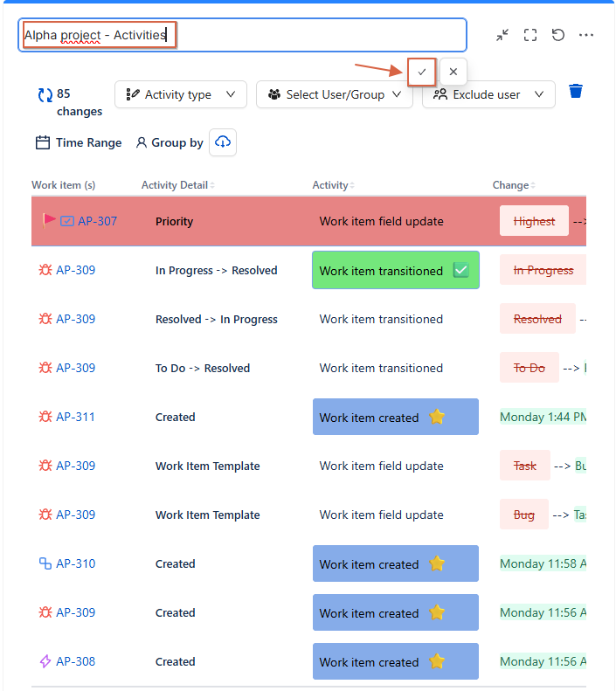This screenshot has width=616, height=691.
Task: Click the blue trash can clear filters icon
Action: click(x=576, y=91)
